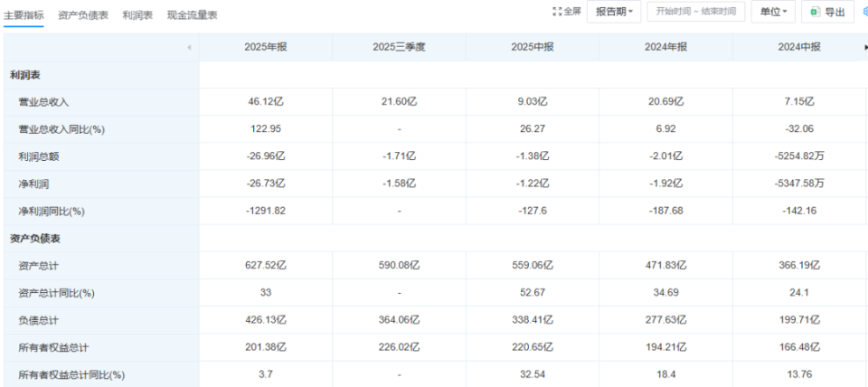Screen dimensions: 868x387
Task: Click the 194.21亿 equity cell
Action: click(666, 348)
